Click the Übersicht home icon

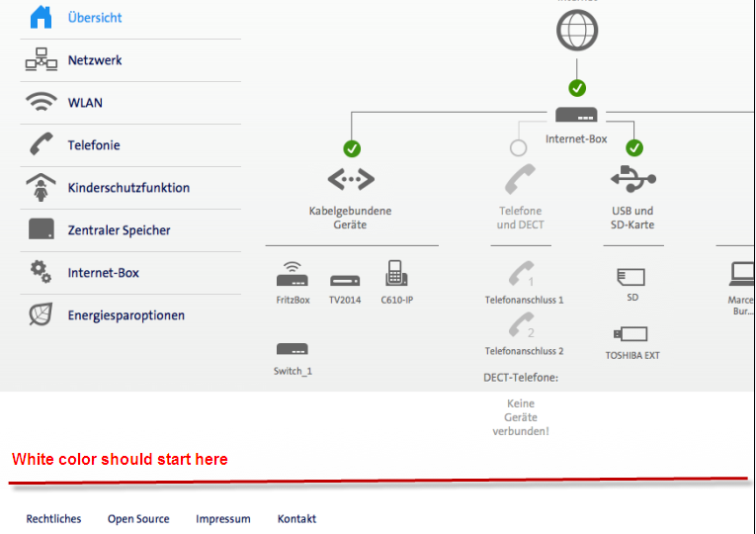[x=41, y=17]
